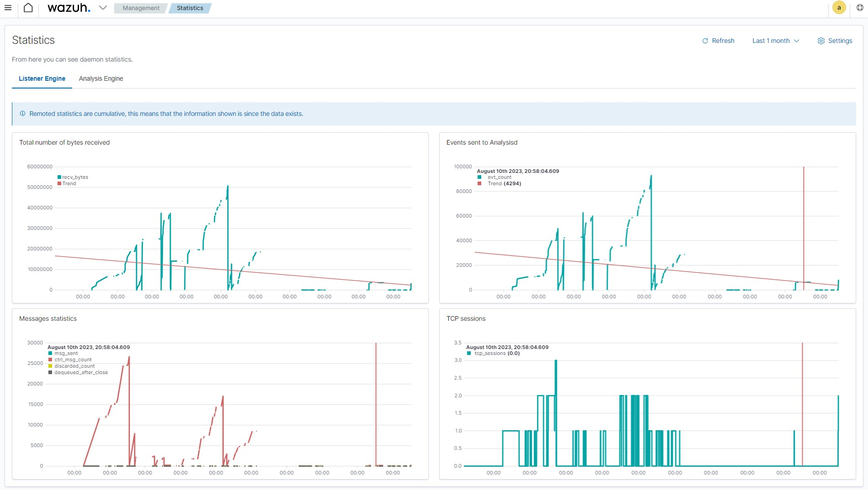Click the Remoted statistics are cumulative notice text
Viewport: 868px width, 490px height.
(166, 114)
